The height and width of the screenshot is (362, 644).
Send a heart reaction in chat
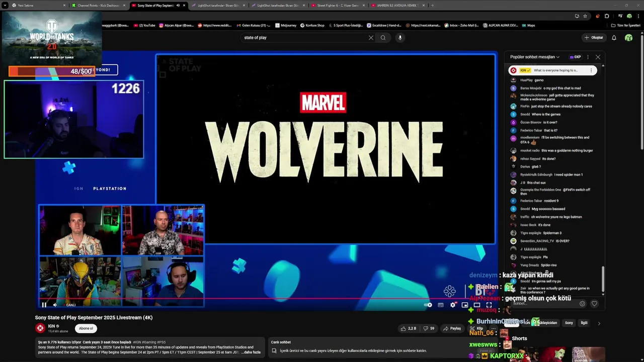594,304
